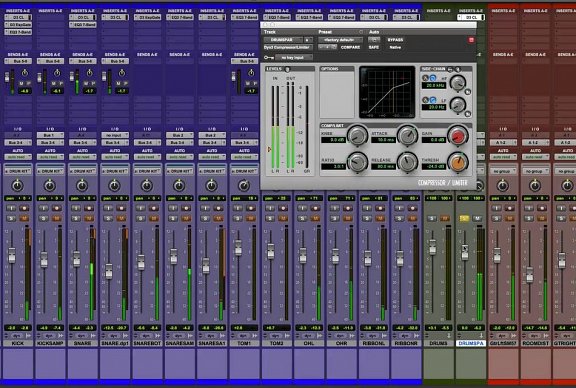
Task: Open EQ3 7-Band insert on SNARE track
Action: pos(83,25)
